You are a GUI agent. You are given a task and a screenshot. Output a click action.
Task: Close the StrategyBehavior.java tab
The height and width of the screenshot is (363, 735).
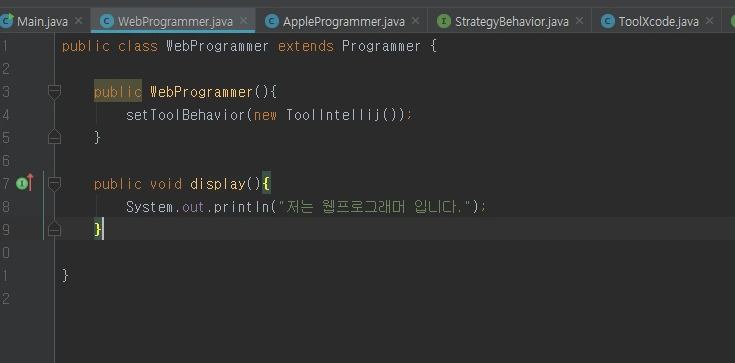coord(579,21)
